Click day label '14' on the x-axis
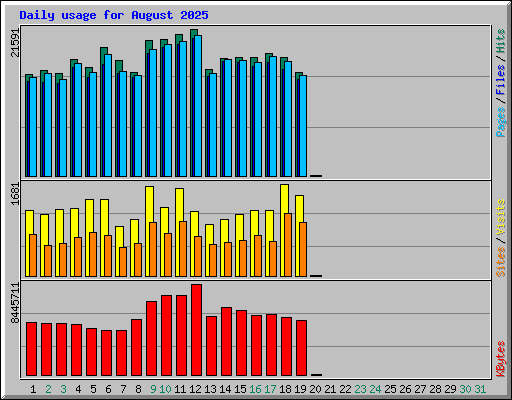Screen dimensions: 512x400 225,389
